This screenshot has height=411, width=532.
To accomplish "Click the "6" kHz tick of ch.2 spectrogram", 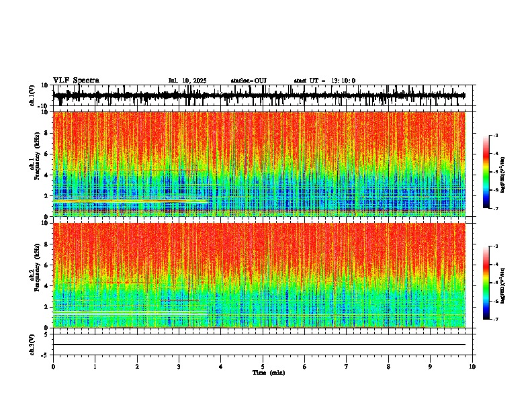I will tap(47, 265).
